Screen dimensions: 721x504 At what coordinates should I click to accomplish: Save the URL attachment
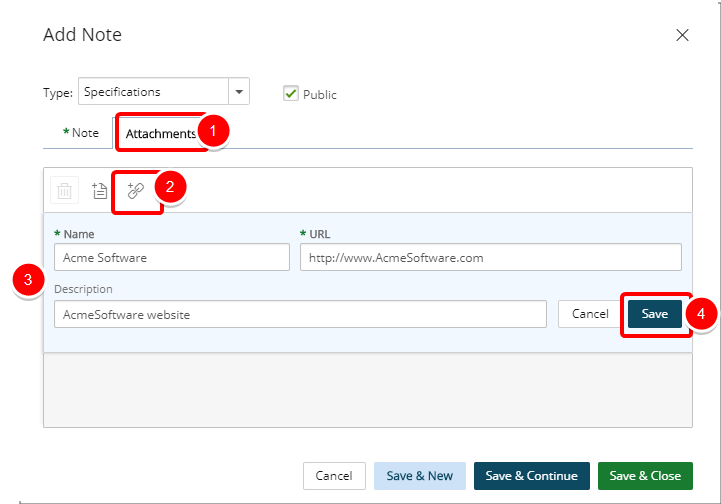[655, 314]
